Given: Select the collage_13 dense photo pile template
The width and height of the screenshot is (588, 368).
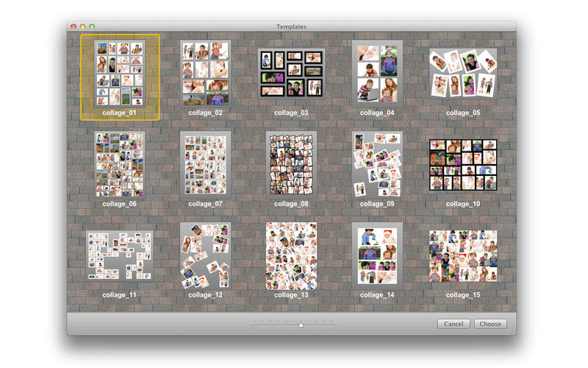Looking at the screenshot, I should pos(291,255).
